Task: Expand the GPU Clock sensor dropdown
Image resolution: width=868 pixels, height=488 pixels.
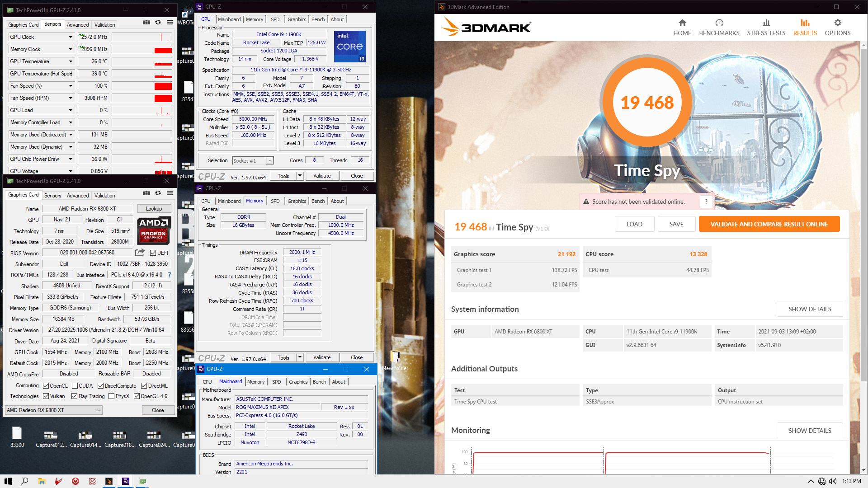Action: pyautogui.click(x=71, y=37)
